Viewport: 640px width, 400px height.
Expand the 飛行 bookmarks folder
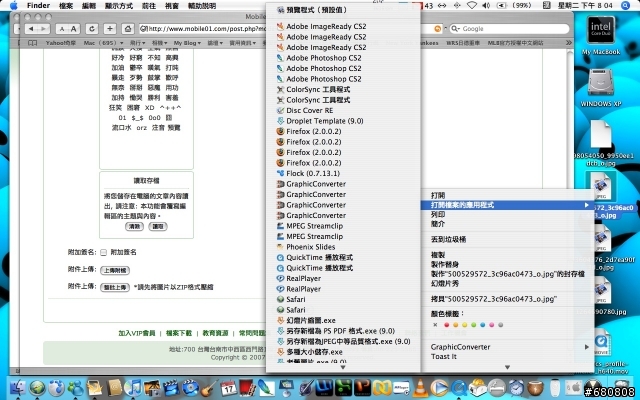click(138, 43)
